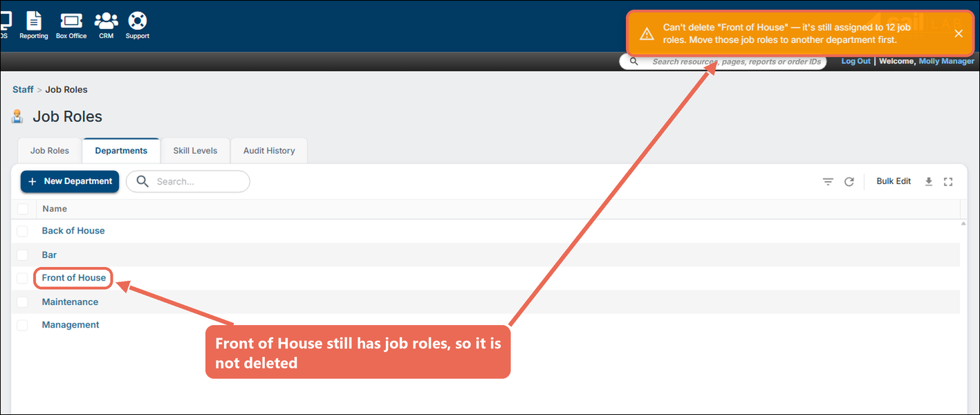Click the download export icon

[x=929, y=181]
